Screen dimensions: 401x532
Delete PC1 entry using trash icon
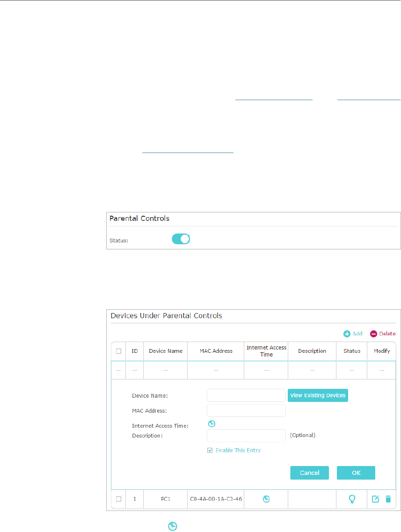coord(387,499)
